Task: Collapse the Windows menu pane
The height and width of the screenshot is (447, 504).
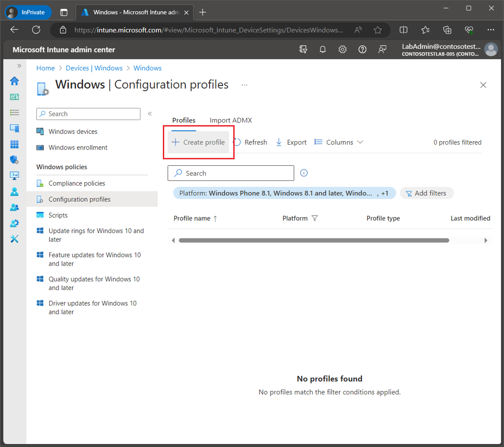Action: pyautogui.click(x=150, y=114)
